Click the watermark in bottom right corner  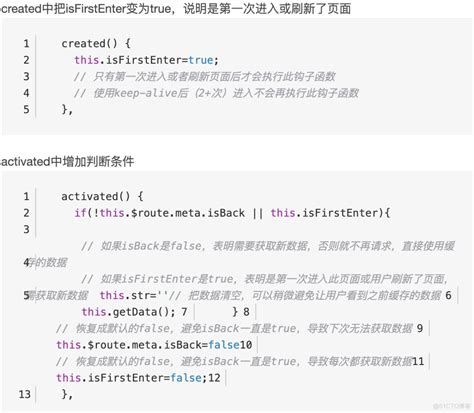[451, 406]
